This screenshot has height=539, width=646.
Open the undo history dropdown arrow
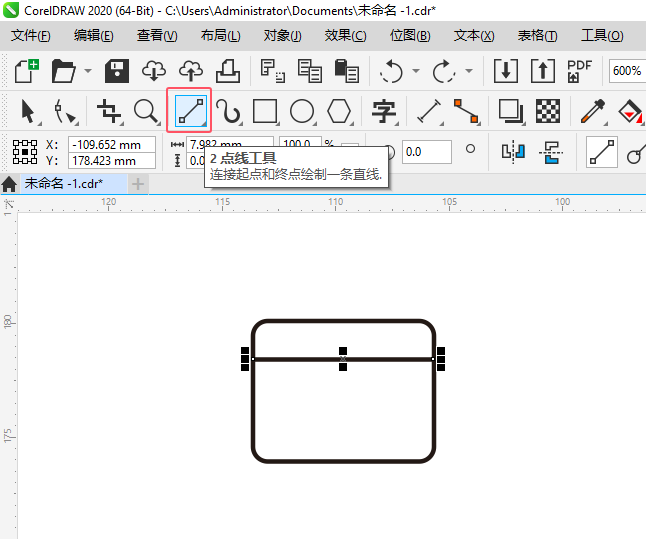[416, 71]
